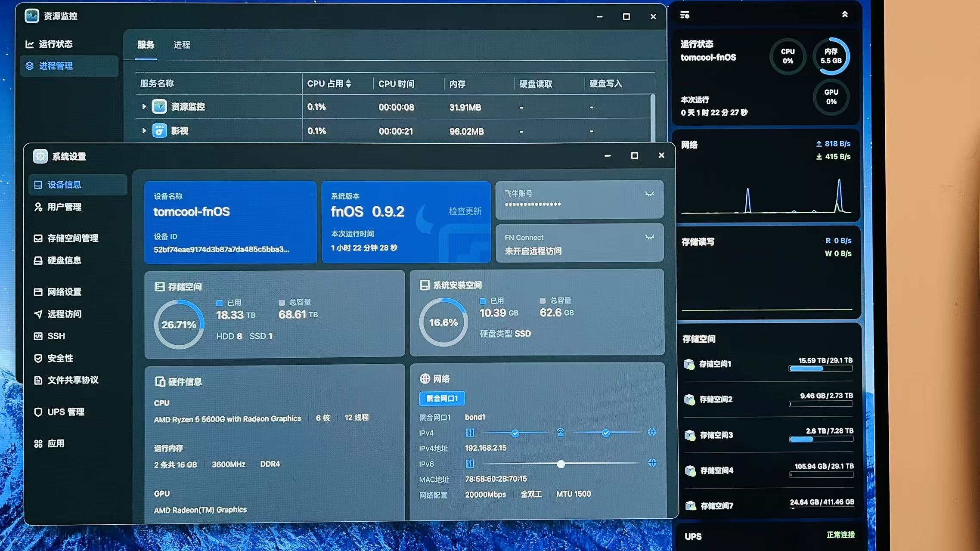Image resolution: width=980 pixels, height=551 pixels.
Task: Collapse the widget panel with double chevron
Action: coord(845,15)
